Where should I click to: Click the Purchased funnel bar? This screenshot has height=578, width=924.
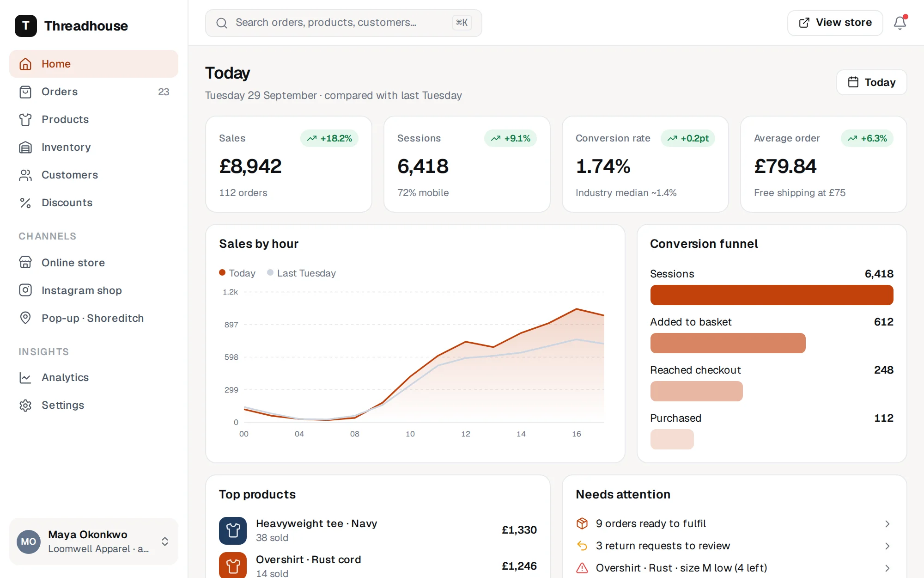(x=672, y=439)
